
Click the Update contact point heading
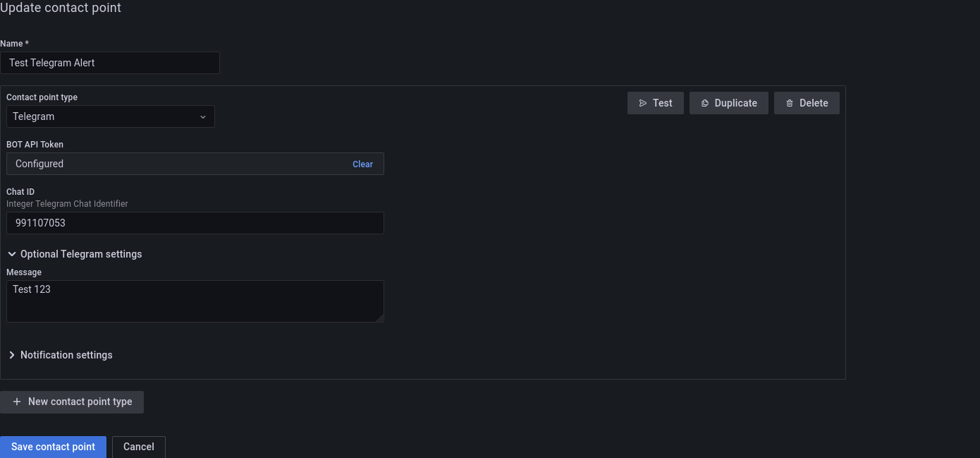click(61, 8)
